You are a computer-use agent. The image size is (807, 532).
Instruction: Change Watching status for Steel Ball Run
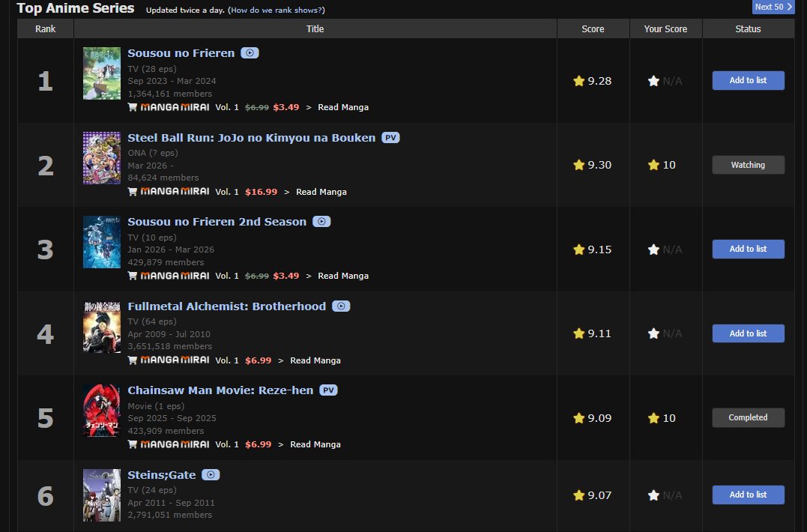[x=748, y=165]
